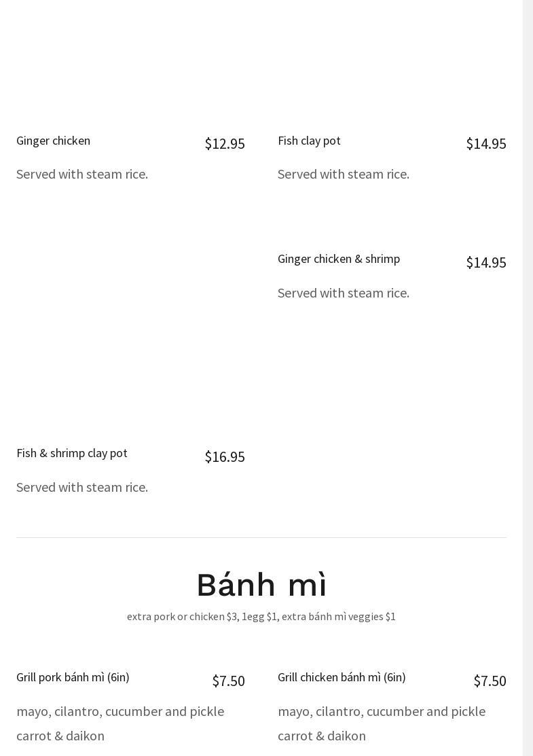
Task: Click the Grill chicken bánh mì price
Action: click(490, 681)
